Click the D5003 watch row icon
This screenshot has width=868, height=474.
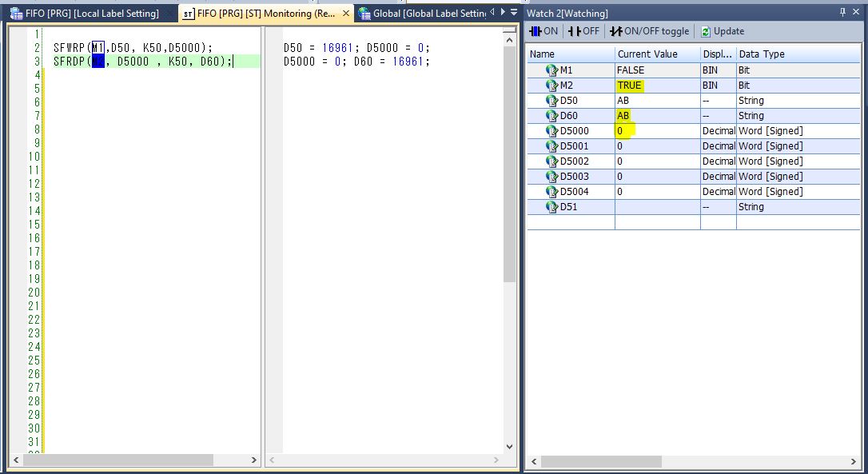pos(552,177)
